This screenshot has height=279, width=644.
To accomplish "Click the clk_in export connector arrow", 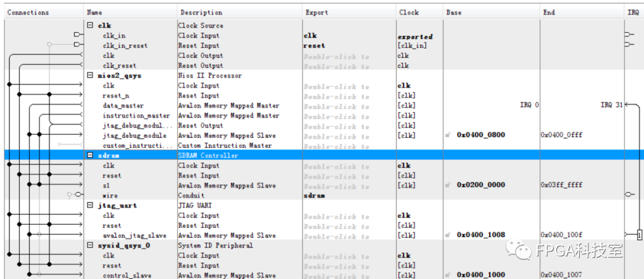I will click(78, 35).
